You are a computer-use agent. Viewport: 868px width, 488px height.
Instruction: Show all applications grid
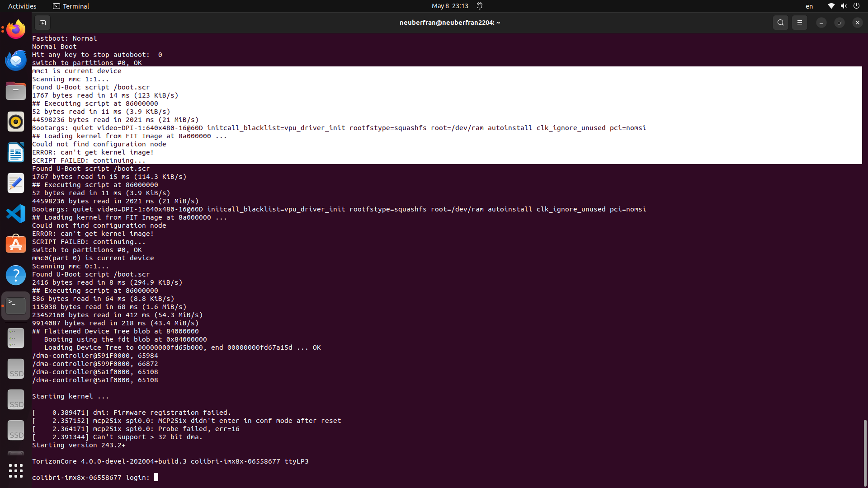[x=16, y=471]
